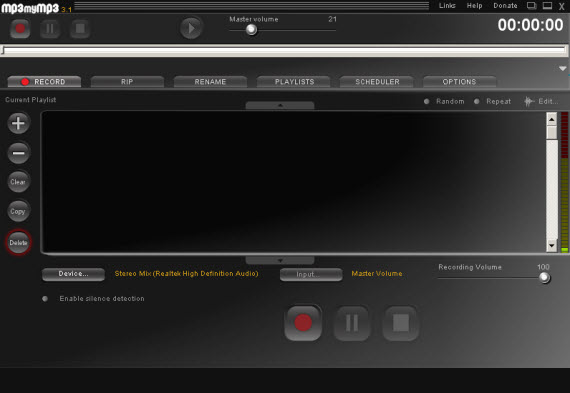The width and height of the screenshot is (570, 393).
Task: Click the Clear playlist button
Action: pos(18,181)
